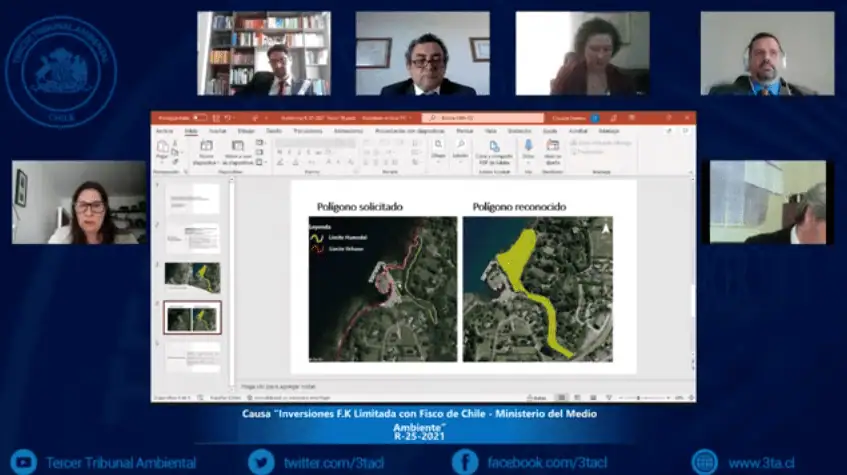This screenshot has width=847, height=475.
Task: Click Crear y compartir PDF de Adobe
Action: point(494,146)
